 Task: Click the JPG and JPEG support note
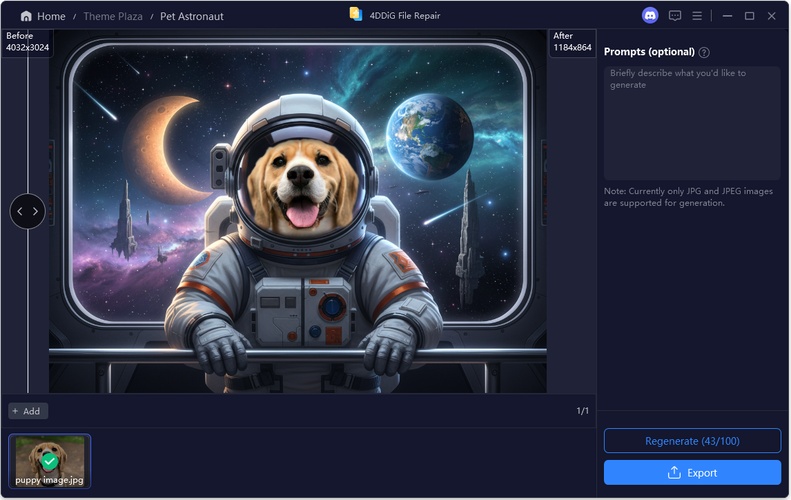pos(688,197)
